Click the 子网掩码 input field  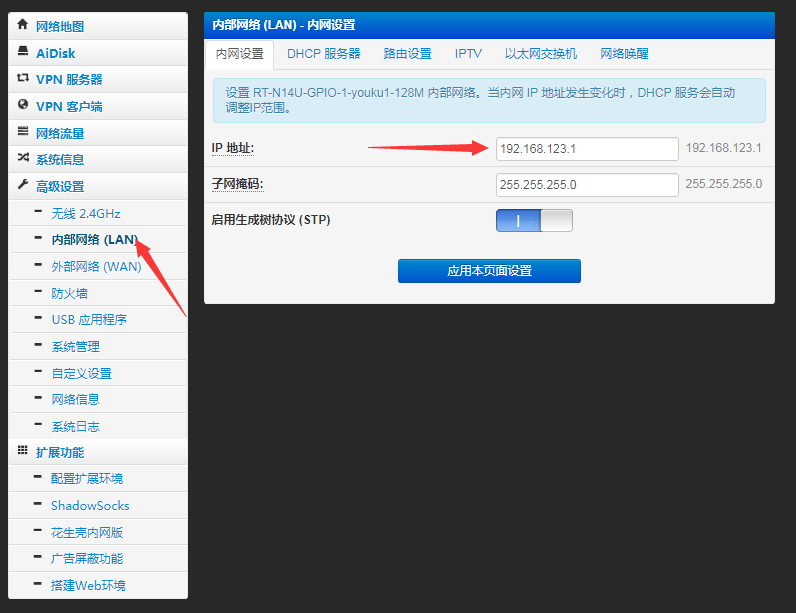coord(587,185)
